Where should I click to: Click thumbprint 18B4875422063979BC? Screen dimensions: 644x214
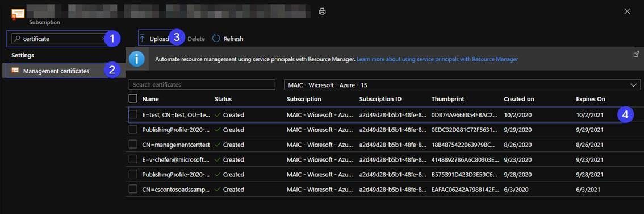coord(464,145)
